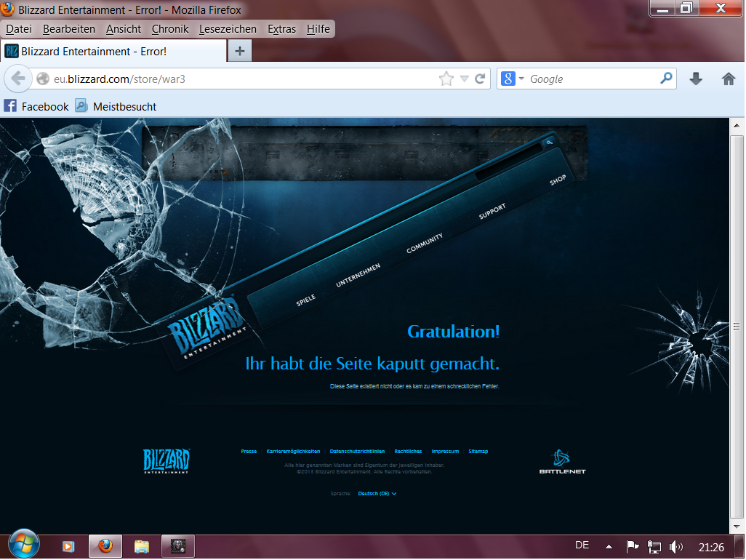
Task: Launch Windows Media Player from taskbar
Action: 68,546
